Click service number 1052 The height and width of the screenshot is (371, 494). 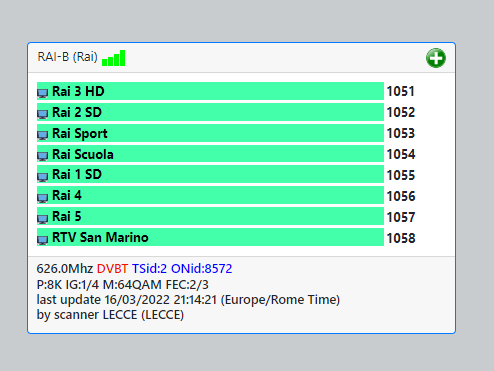pos(401,112)
